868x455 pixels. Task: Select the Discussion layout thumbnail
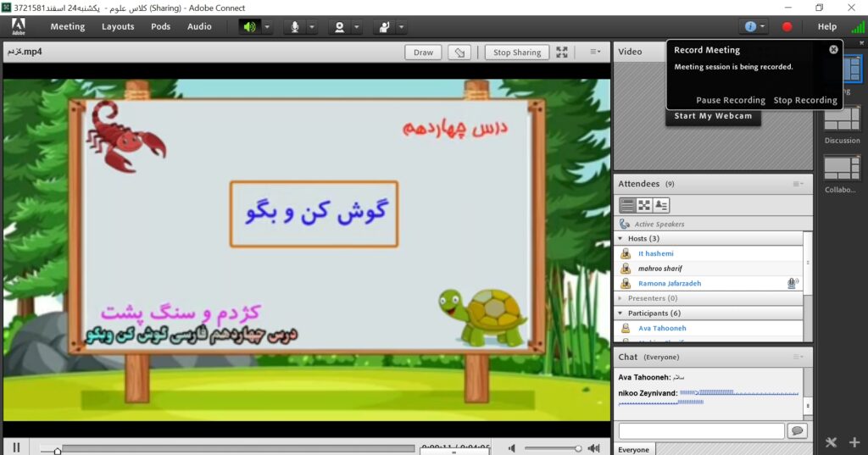[x=842, y=119]
